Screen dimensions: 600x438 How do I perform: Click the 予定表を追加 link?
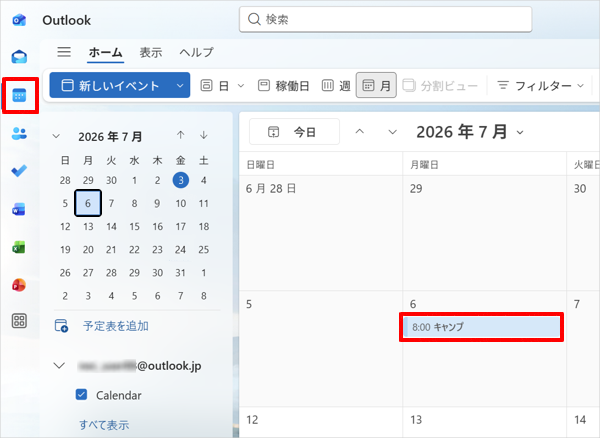(x=116, y=326)
